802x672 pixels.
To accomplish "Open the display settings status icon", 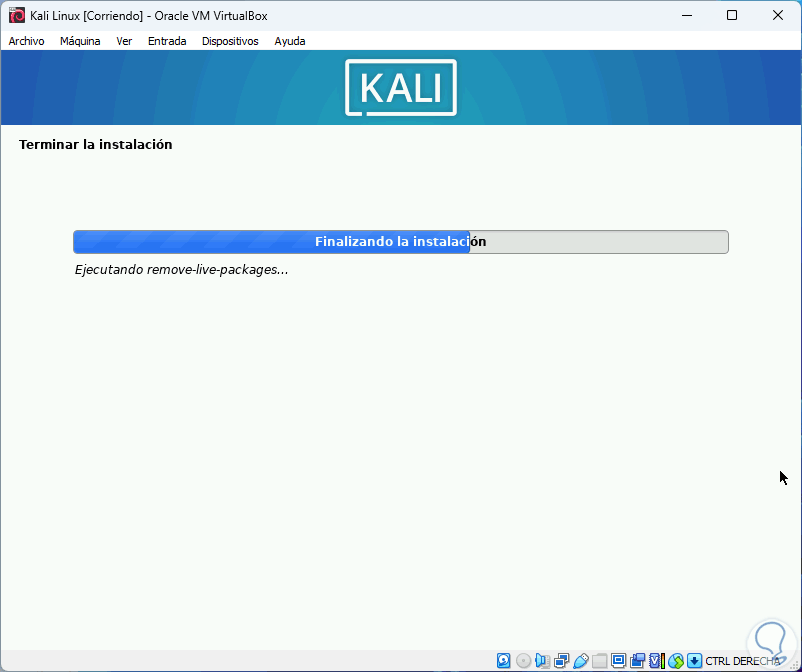I will 618,660.
